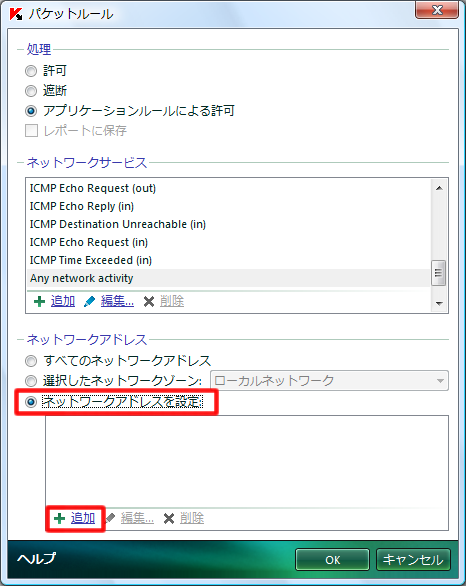This screenshot has width=466, height=586.
Task: Choose 選択したネットワークゾーン radio option
Action: pos(31,381)
